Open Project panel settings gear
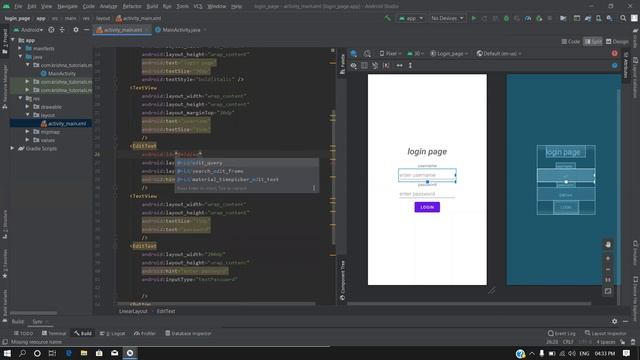640x360 pixels. (x=76, y=30)
